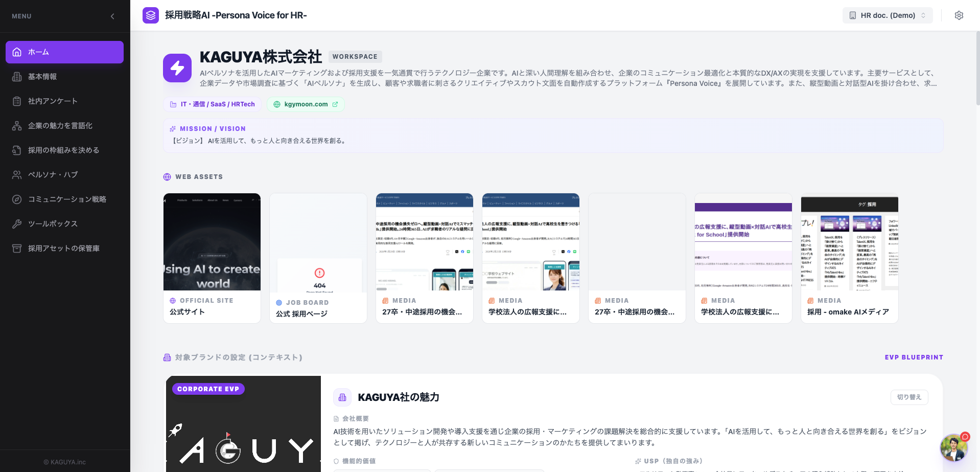Click the external link icon beside kgymoon.com

(335, 104)
